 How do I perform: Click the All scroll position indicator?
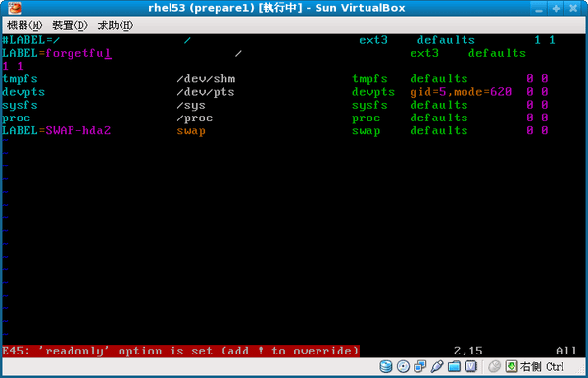tap(566, 351)
